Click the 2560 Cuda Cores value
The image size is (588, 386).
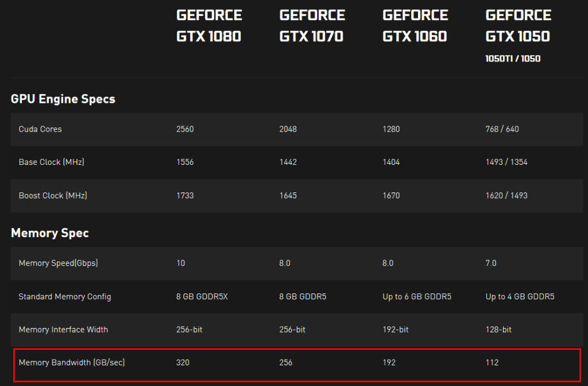pyautogui.click(x=185, y=129)
